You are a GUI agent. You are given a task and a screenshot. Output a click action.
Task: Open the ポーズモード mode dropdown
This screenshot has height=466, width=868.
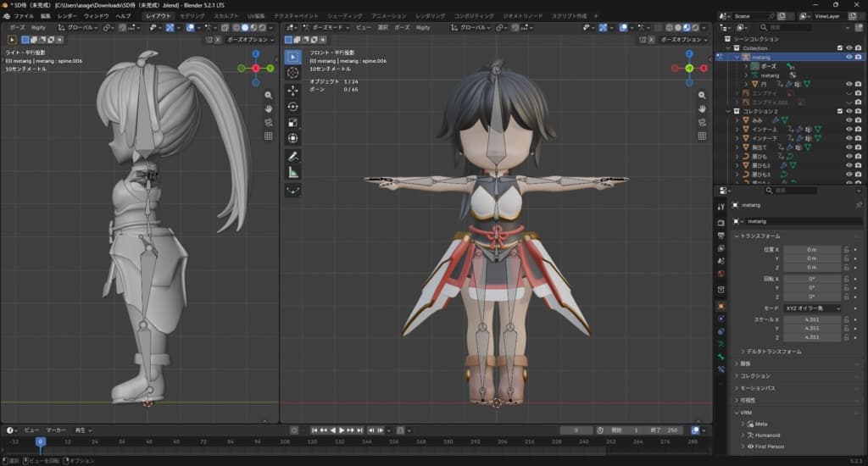coord(326,27)
